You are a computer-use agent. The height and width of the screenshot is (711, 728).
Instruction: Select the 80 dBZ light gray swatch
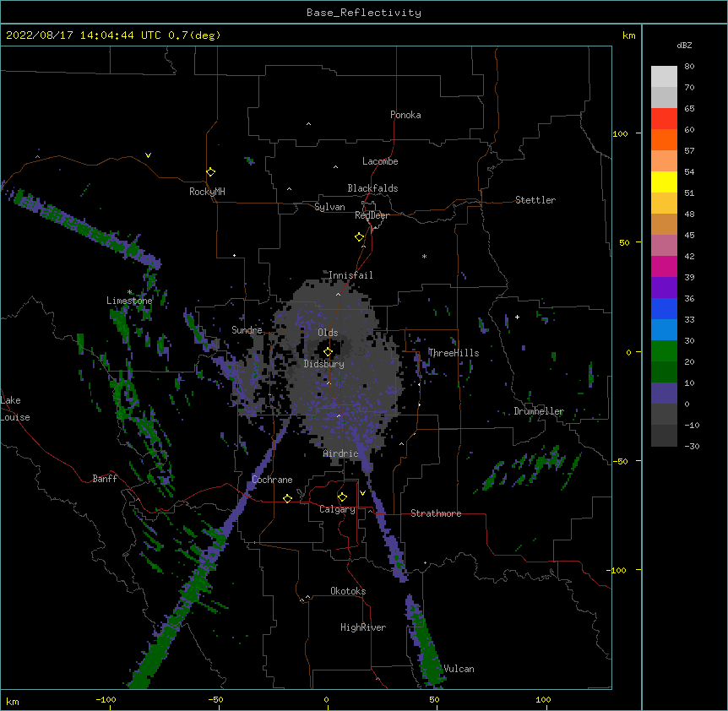coord(664,76)
